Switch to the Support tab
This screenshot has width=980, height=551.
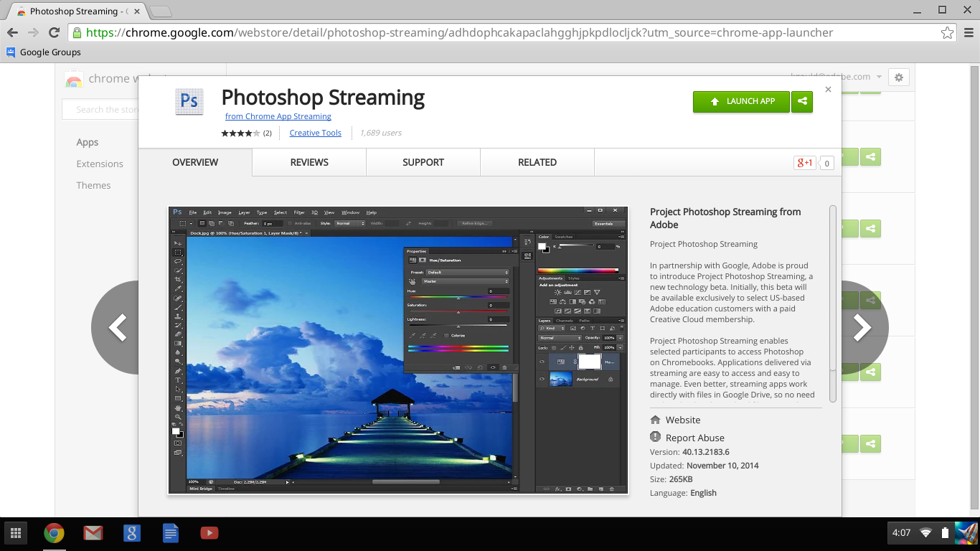coord(423,162)
